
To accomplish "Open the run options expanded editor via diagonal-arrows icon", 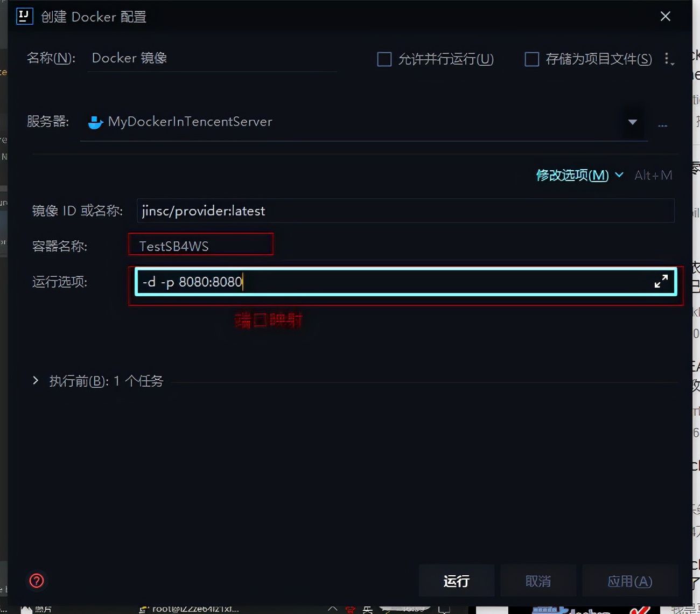I will (x=661, y=281).
